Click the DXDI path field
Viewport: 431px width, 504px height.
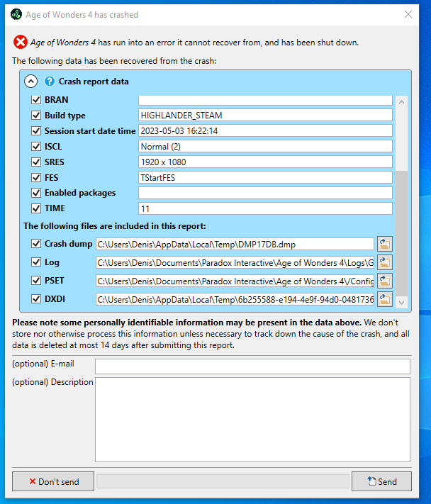(x=235, y=299)
